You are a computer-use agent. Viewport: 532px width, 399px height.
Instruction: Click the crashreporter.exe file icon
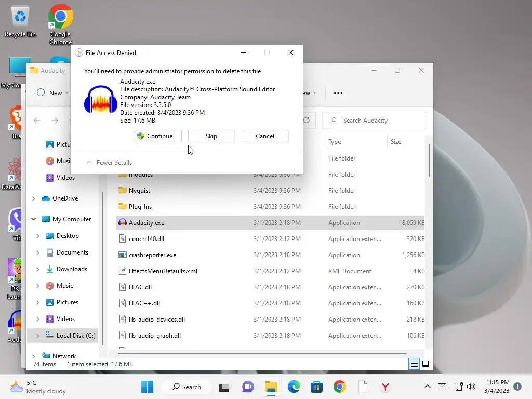tap(122, 255)
